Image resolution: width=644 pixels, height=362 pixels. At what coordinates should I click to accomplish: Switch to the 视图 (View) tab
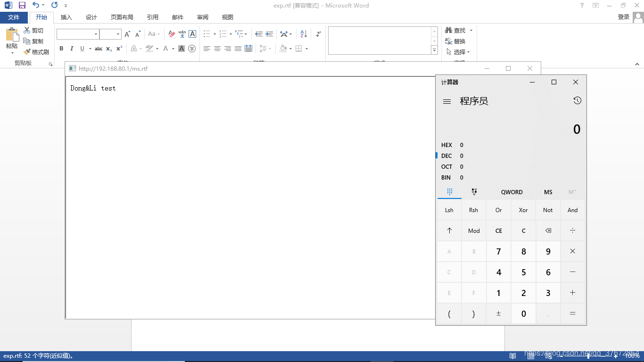click(x=228, y=17)
